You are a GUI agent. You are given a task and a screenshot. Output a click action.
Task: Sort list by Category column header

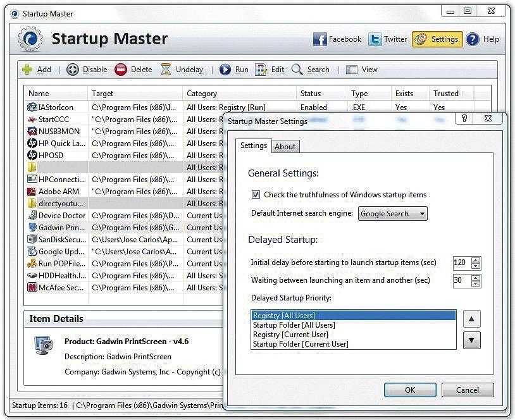[x=239, y=94]
